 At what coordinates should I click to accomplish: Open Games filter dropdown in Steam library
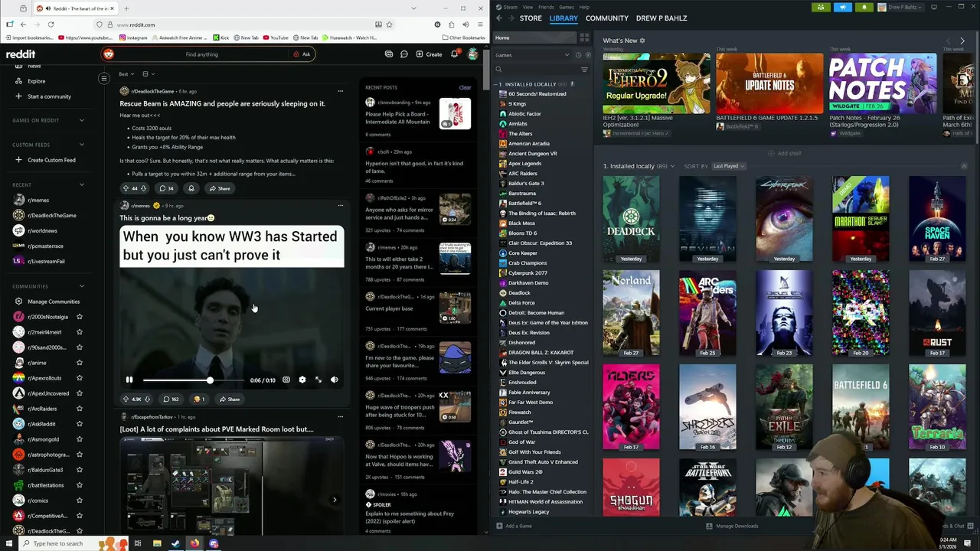(x=533, y=55)
